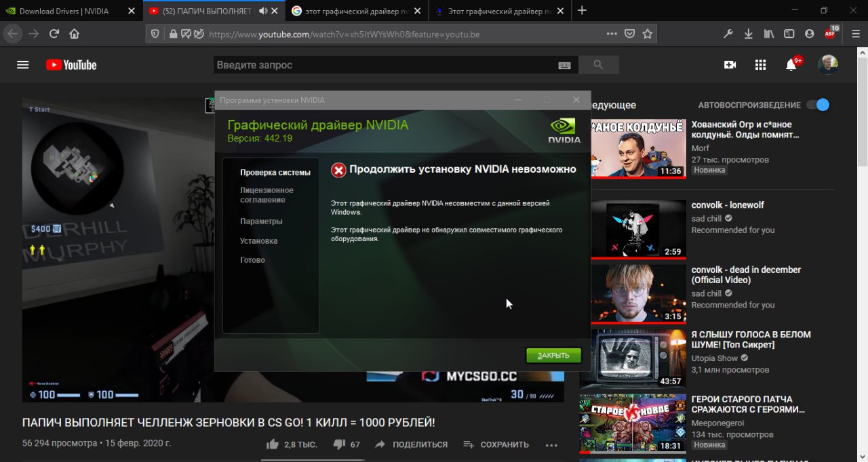
Task: Open the YouTube account avatar menu
Action: click(x=828, y=65)
